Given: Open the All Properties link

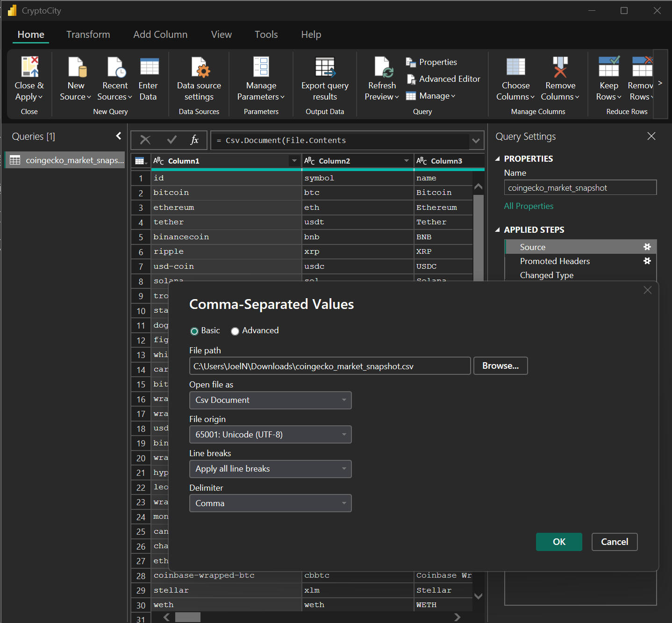Looking at the screenshot, I should click(529, 206).
